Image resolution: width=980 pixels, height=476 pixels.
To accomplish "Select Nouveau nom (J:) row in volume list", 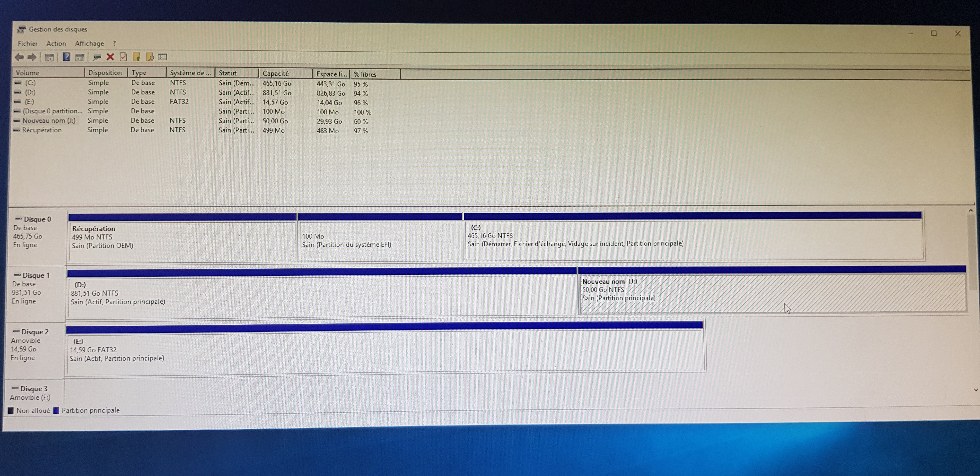I will pyautogui.click(x=49, y=120).
